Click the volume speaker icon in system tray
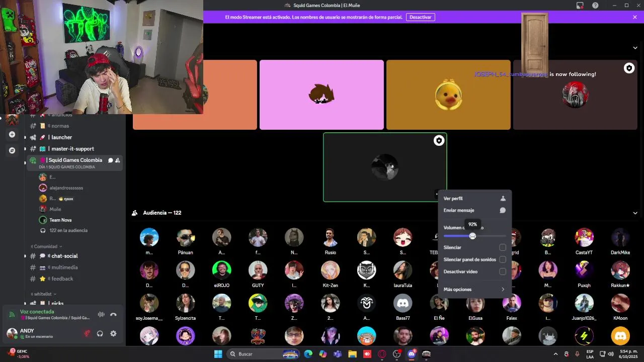This screenshot has height=362, width=644. [611, 354]
